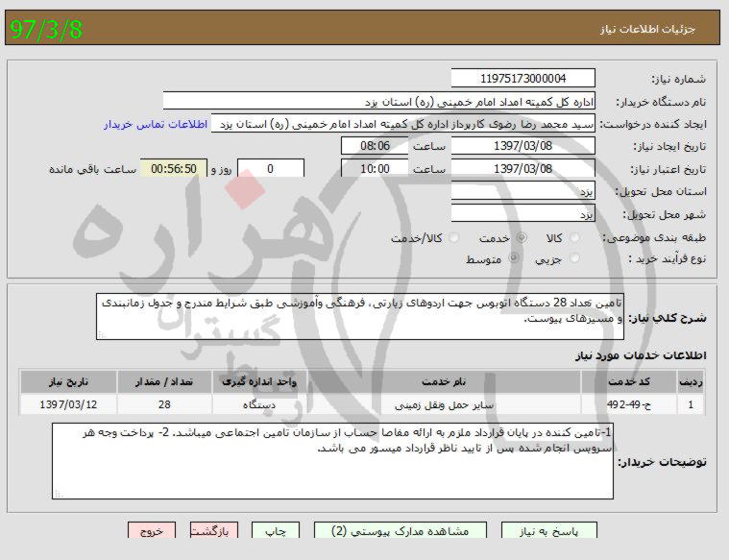Click the ساعت باقی مانده label
Image resolution: width=729 pixels, height=560 pixels.
92,169
